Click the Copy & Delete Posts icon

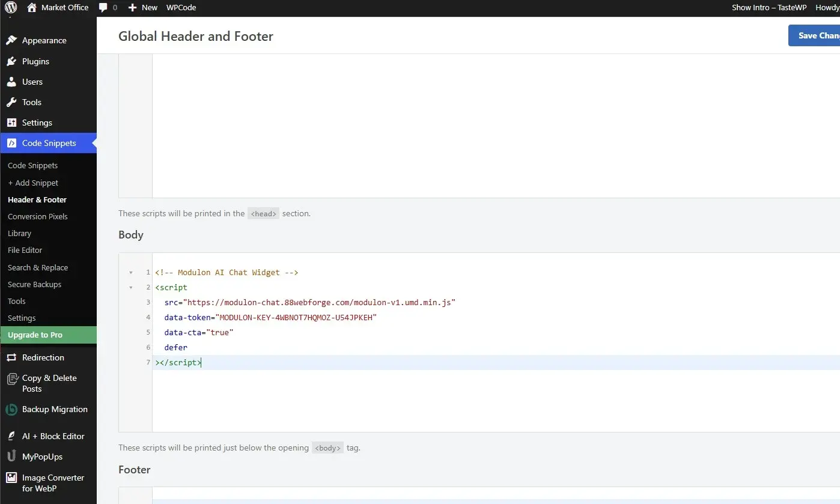click(x=11, y=378)
